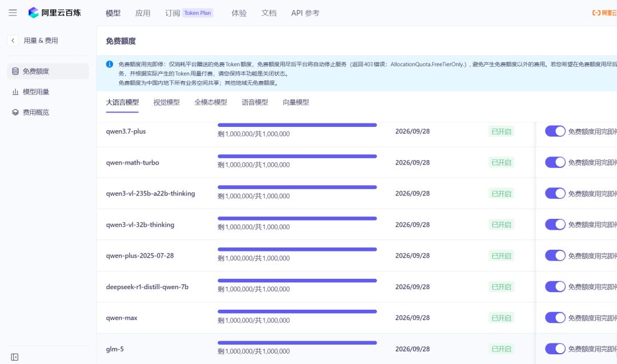Toggle free-quota stop for qwen3-vl-32b-thinking
The image size is (617, 364).
pyautogui.click(x=555, y=225)
